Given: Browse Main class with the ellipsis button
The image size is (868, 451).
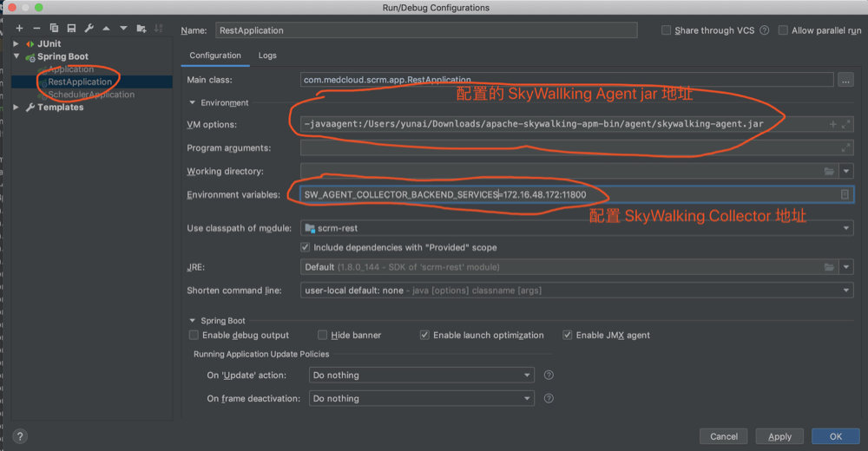Looking at the screenshot, I should click(845, 80).
